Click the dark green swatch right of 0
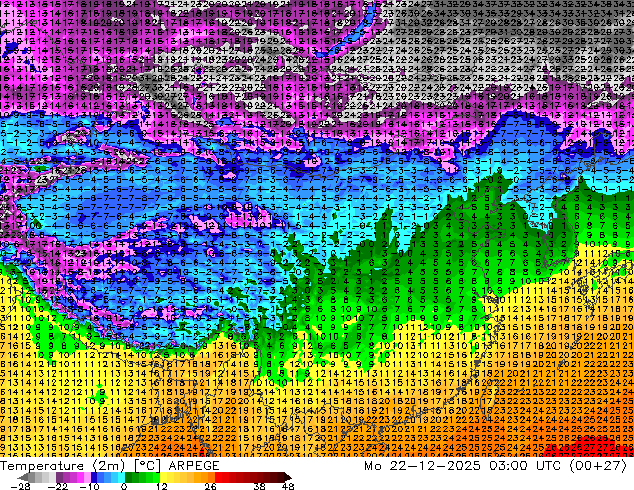 click(128, 477)
